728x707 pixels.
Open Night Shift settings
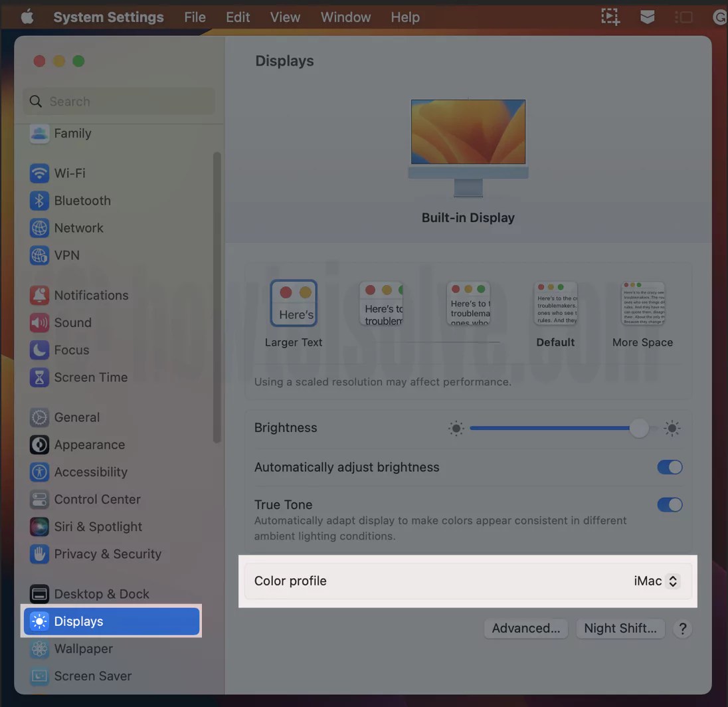click(620, 628)
